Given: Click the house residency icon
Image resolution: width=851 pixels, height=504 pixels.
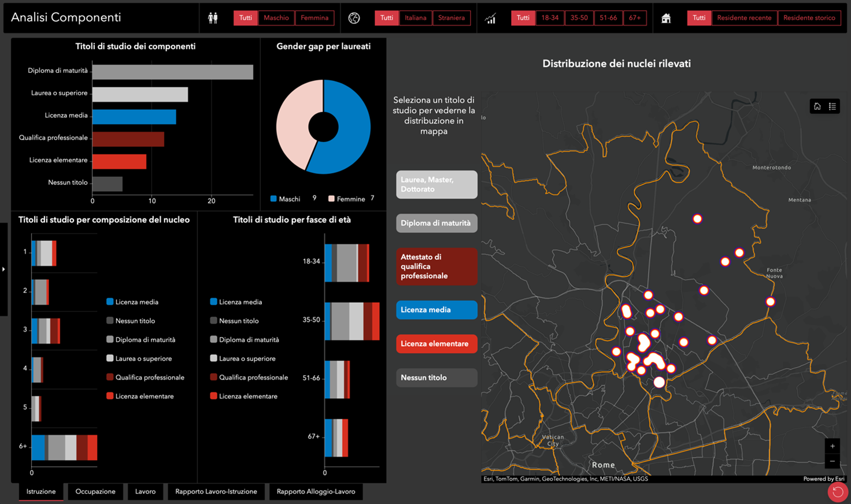Looking at the screenshot, I should click(666, 18).
